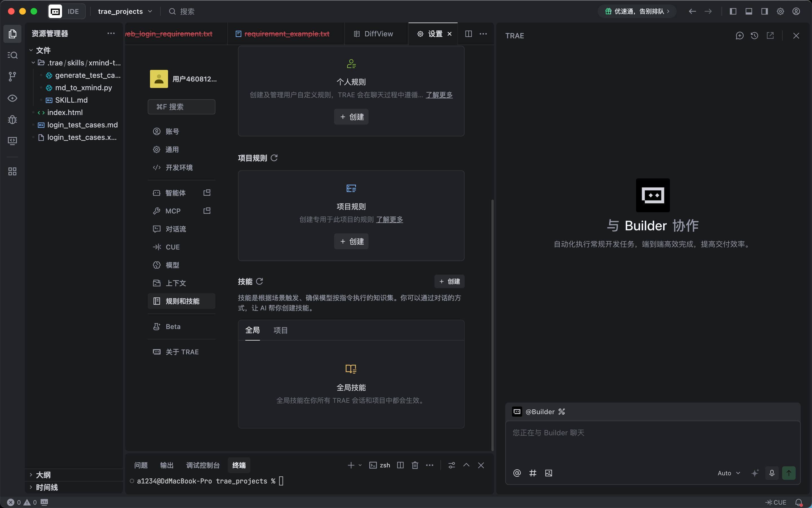Toggle the bottom panel layout icon
This screenshot has width=812, height=508.
click(749, 12)
